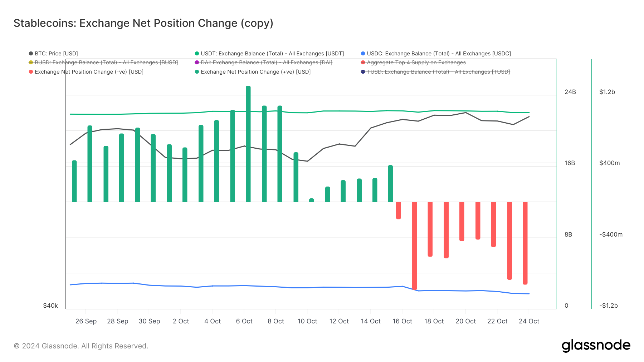Image resolution: width=644 pixels, height=362 pixels.
Task: Click the copyright 2024 Glassnode text
Action: pos(81,346)
